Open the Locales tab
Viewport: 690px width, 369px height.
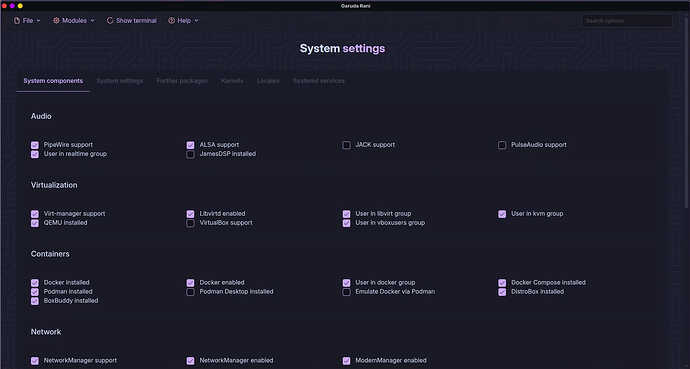[x=268, y=81]
